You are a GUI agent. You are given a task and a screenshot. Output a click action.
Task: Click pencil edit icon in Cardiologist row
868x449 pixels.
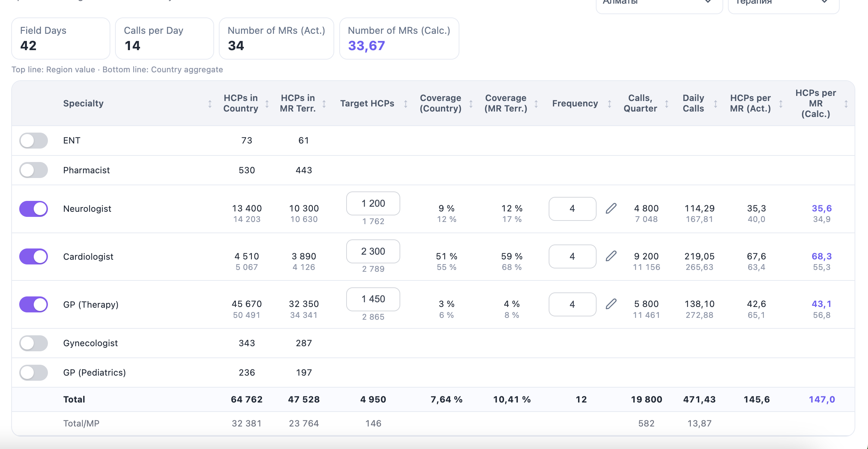pyautogui.click(x=611, y=256)
